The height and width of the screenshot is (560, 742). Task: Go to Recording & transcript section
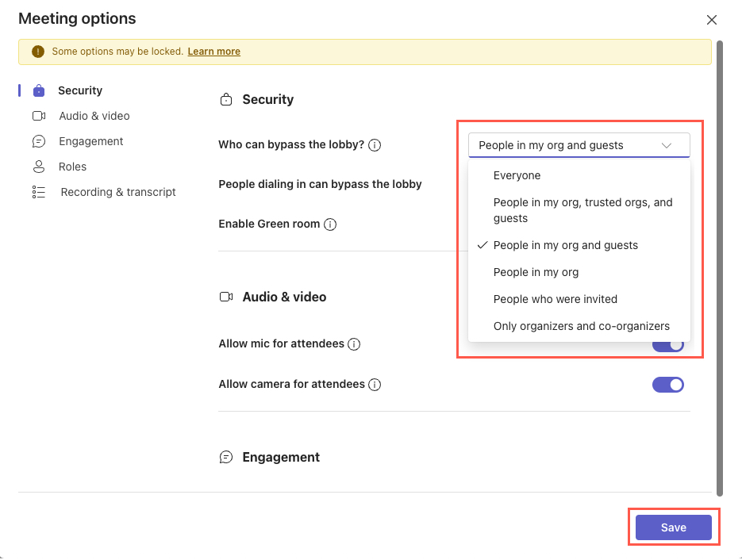tap(118, 192)
